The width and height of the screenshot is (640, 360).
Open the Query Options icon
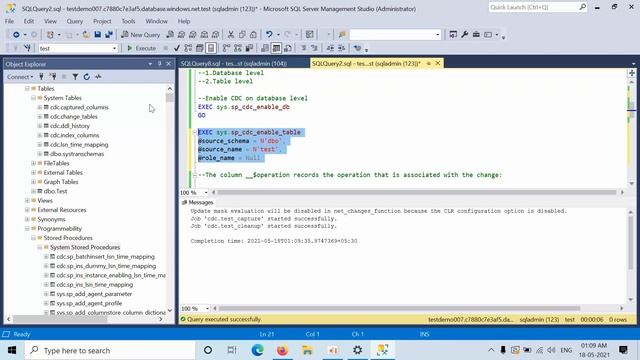pos(200,48)
